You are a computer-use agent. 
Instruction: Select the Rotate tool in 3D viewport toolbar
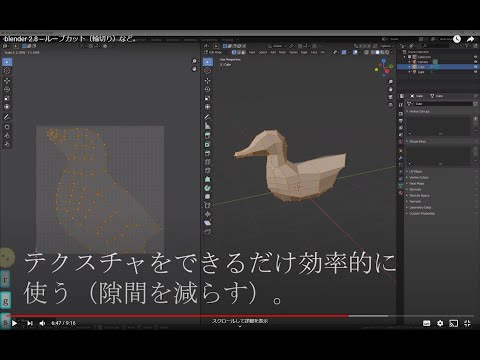click(207, 89)
